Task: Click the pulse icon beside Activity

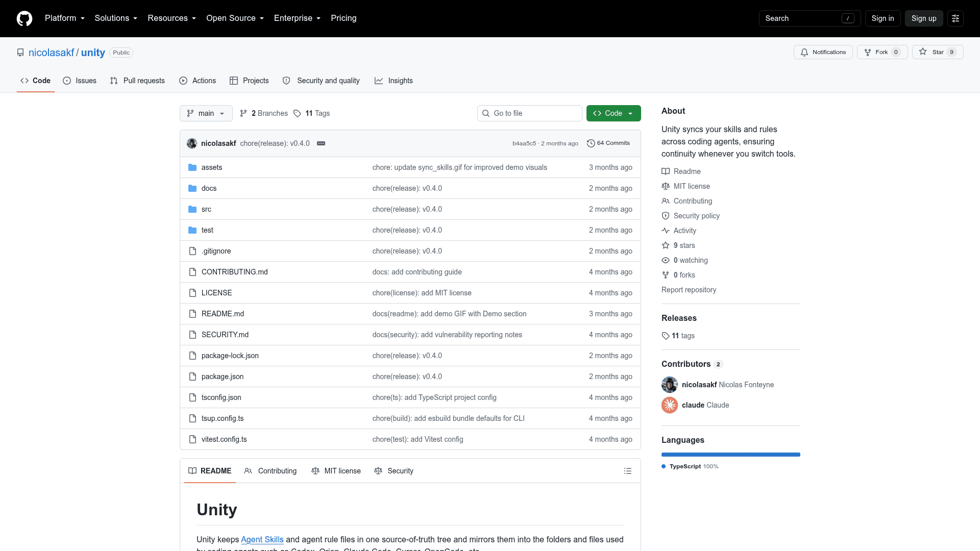Action: (x=666, y=231)
